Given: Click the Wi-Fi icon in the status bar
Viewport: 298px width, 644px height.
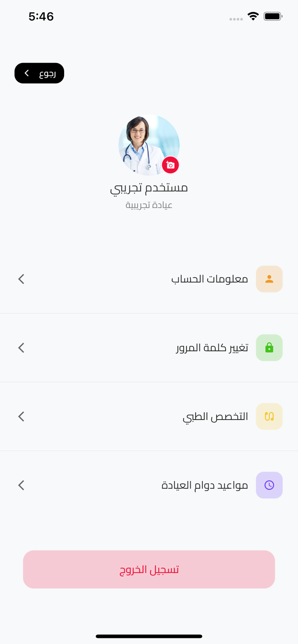Looking at the screenshot, I should click(253, 16).
